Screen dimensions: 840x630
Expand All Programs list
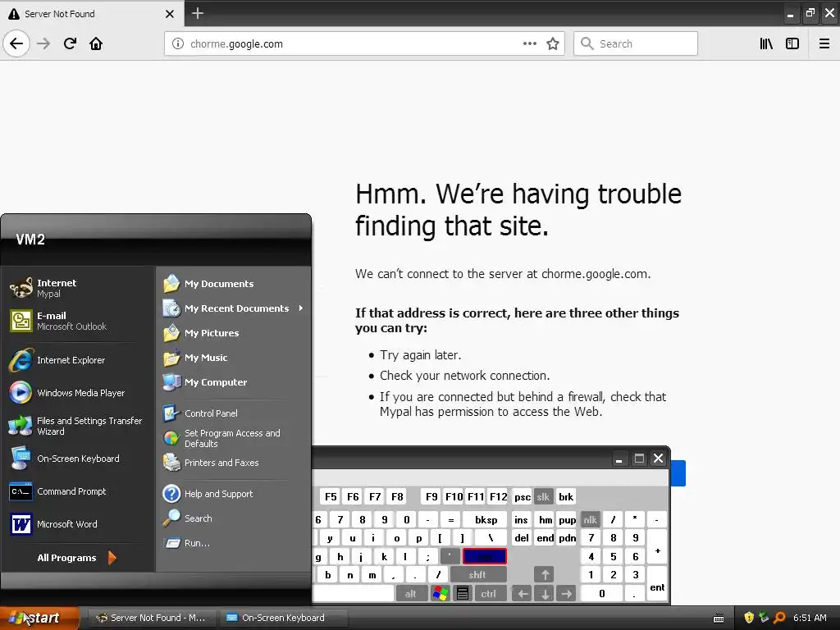pyautogui.click(x=76, y=558)
